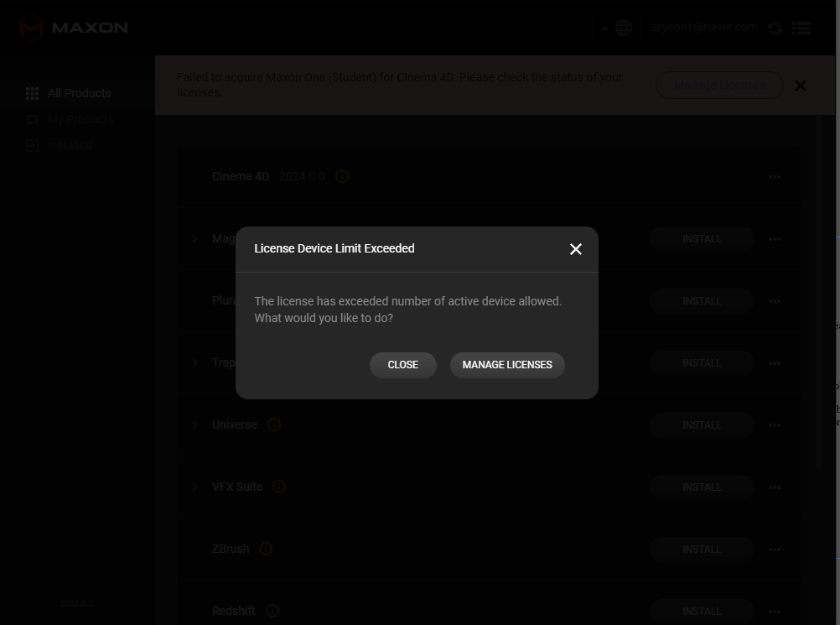Click the ZBrush product name
The height and width of the screenshot is (625, 840).
coord(231,549)
